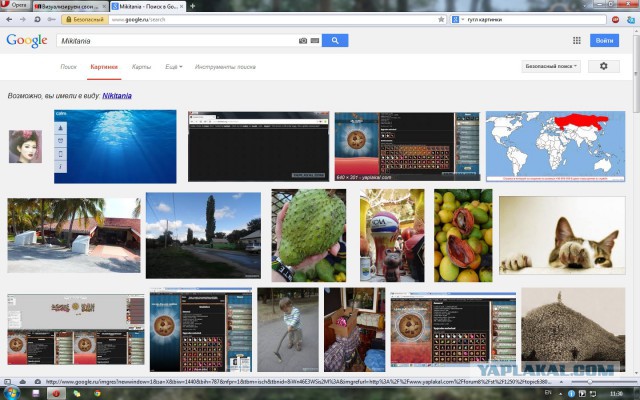Viewport: 640px width, 400px height.
Task: Click the blue info icon in the system tray
Action: pos(571,393)
